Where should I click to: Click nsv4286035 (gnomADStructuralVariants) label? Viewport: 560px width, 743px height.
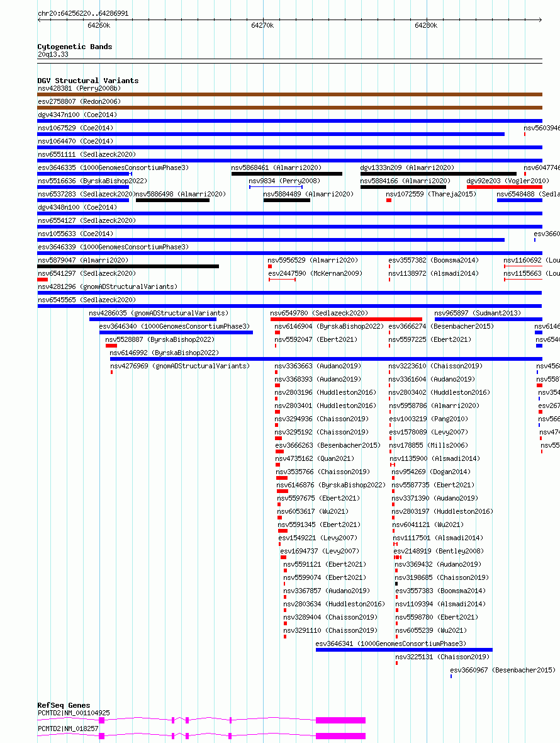159,314
